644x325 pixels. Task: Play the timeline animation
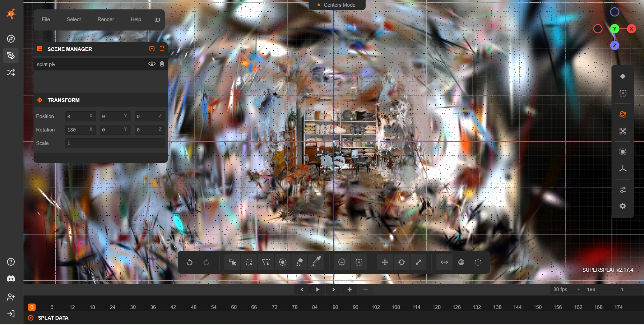click(x=318, y=289)
